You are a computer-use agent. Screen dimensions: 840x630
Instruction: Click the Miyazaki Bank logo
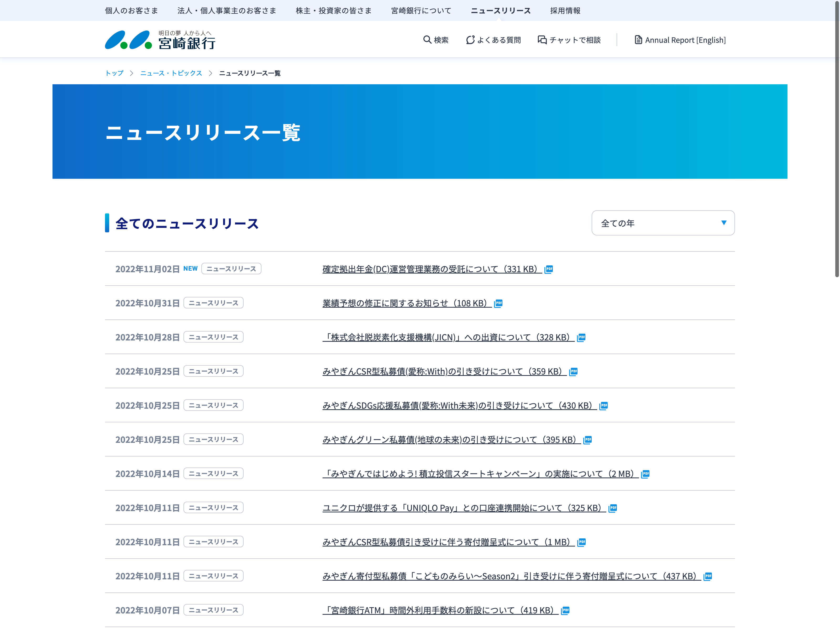[160, 40]
